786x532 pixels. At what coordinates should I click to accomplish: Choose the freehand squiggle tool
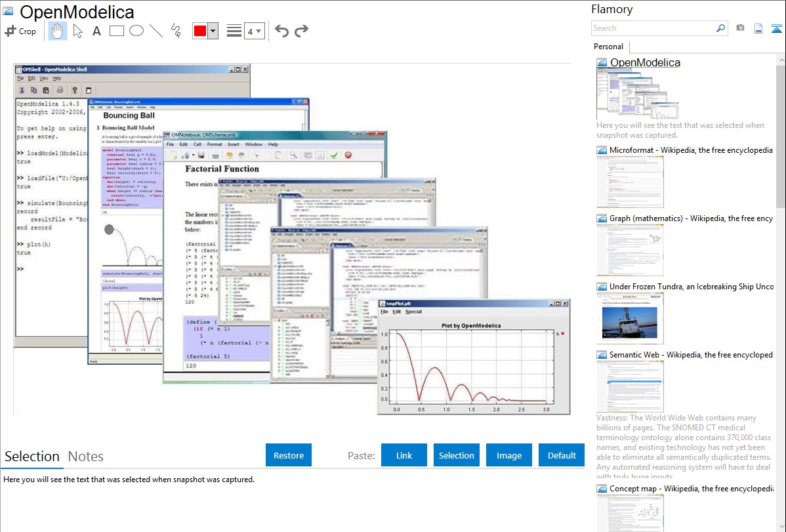(x=176, y=31)
